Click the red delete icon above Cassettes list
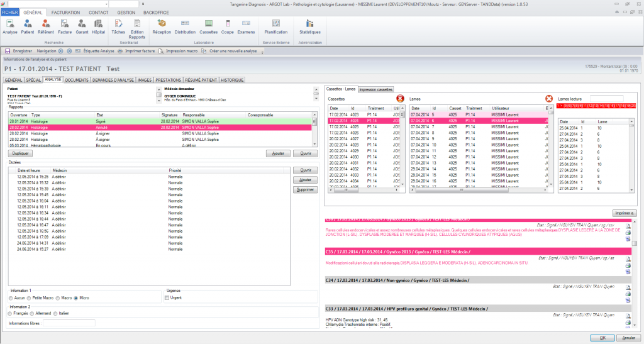 coord(401,98)
